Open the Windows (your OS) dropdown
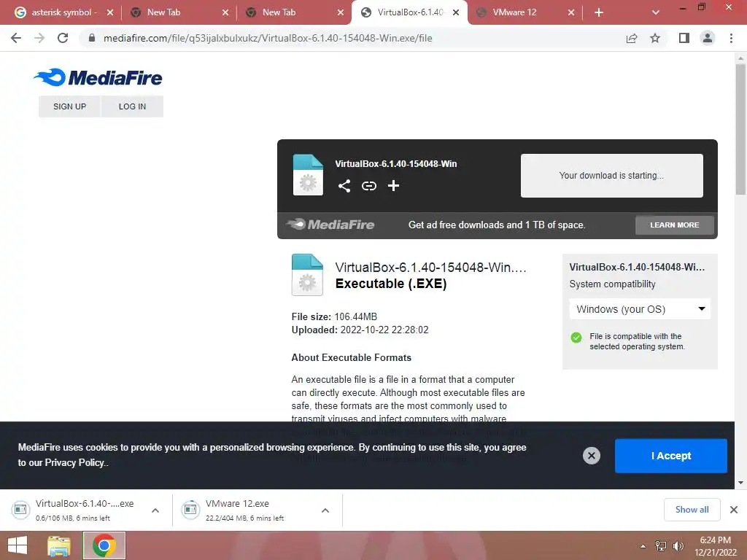Screen dimensions: 747x560 pos(640,309)
